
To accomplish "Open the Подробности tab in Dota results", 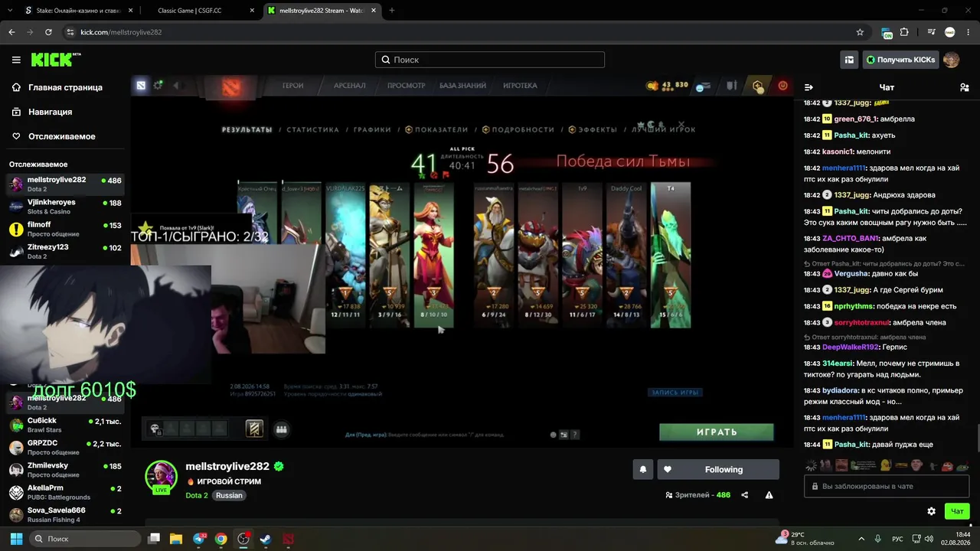I will (518, 130).
